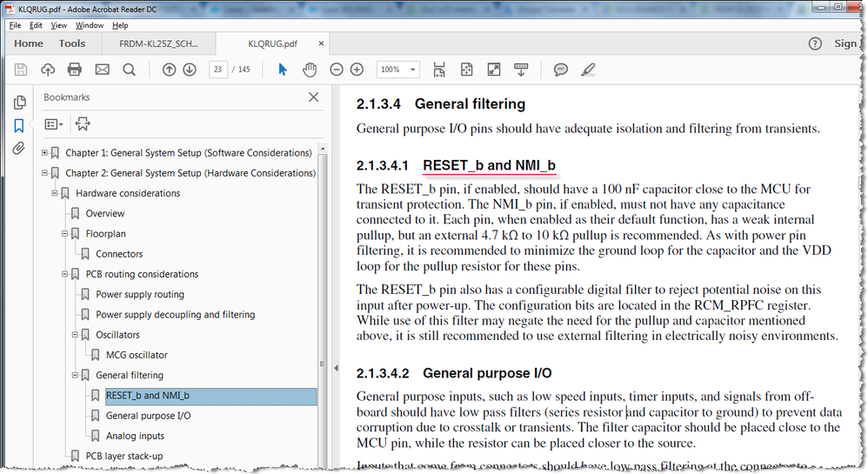
Task: Collapse the Oscillators bookmark node
Action: tap(75, 335)
